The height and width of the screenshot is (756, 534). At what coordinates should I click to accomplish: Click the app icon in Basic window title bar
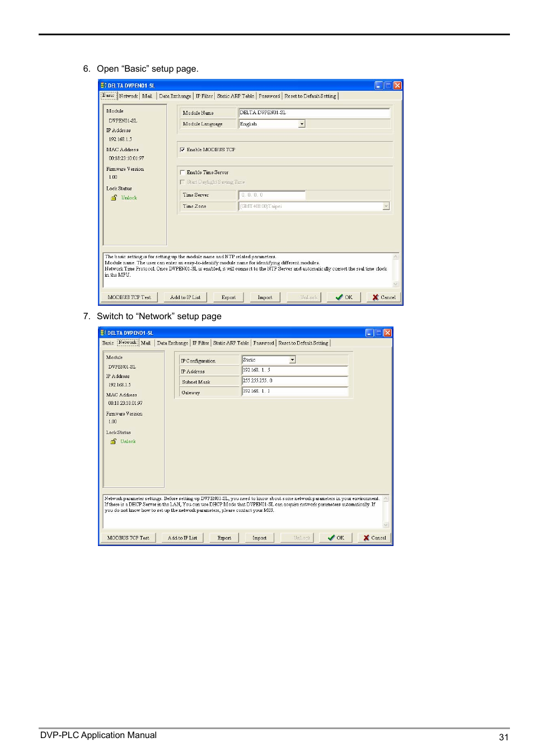104,86
